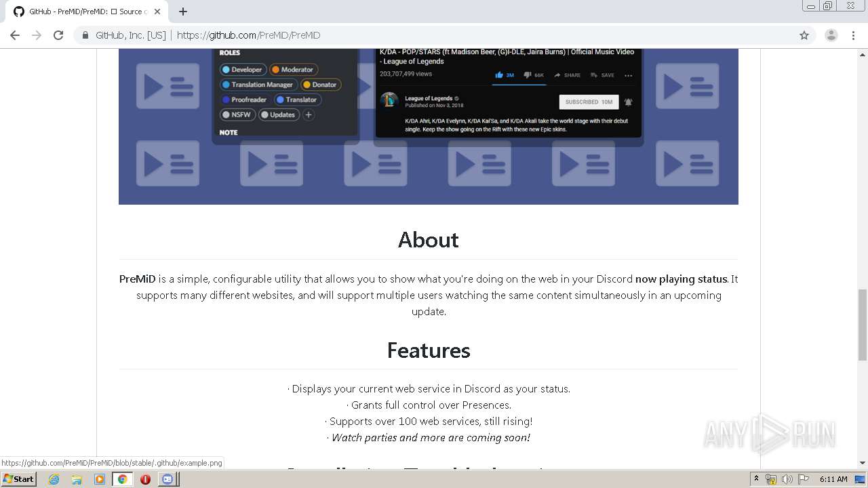Click 'Grants full control over Presences' line
The image size is (868, 488).
point(429,405)
